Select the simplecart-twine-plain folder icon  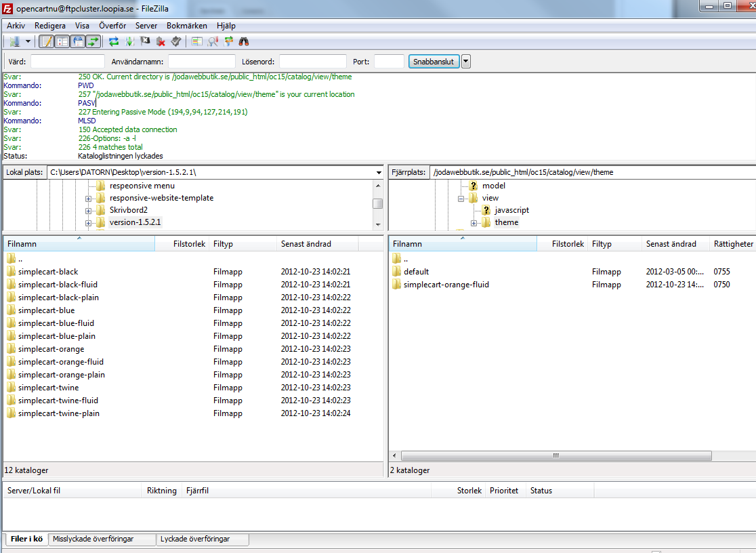[11, 413]
